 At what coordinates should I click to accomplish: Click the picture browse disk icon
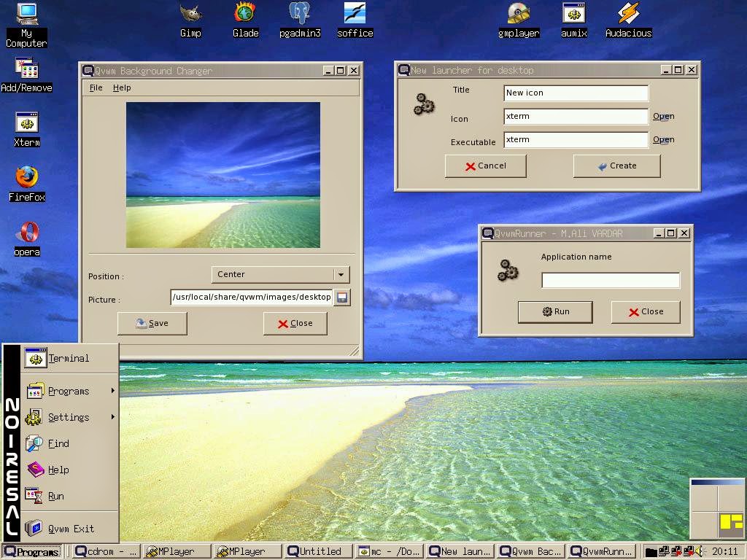point(341,297)
